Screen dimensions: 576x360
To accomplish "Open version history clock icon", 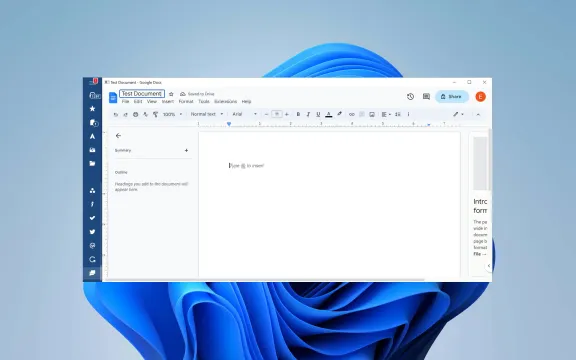I will (410, 97).
